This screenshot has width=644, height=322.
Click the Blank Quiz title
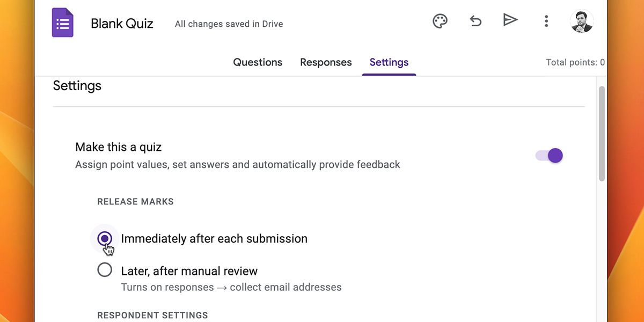click(122, 24)
